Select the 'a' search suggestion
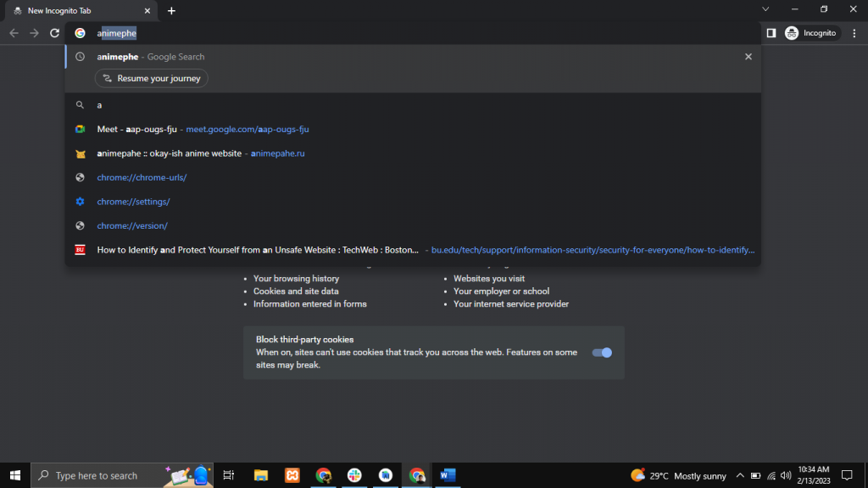 click(413, 105)
